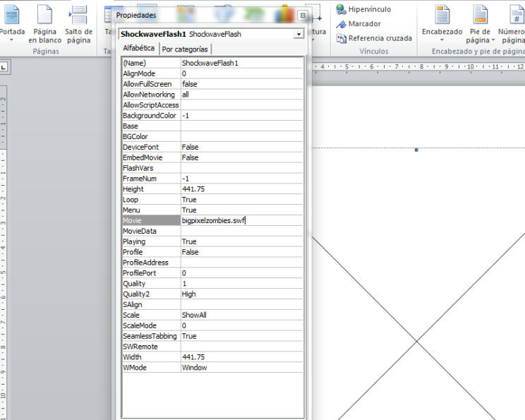Click the Scale value ShowAll
The image size is (525, 420).
tap(241, 315)
